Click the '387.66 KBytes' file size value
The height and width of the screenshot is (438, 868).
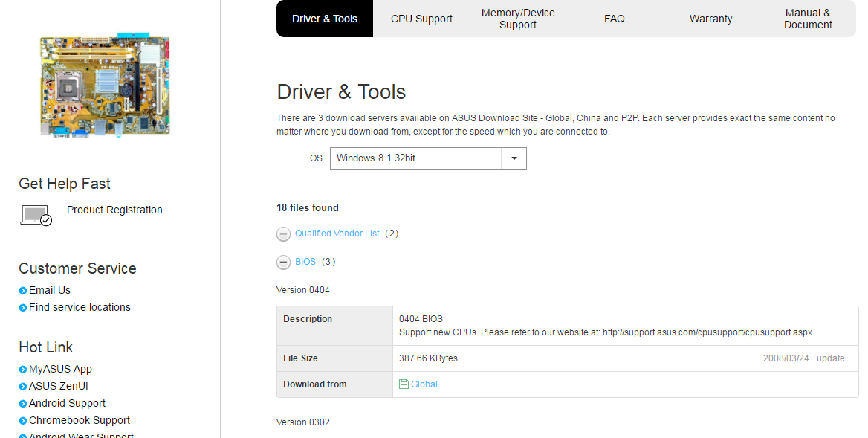pyautogui.click(x=429, y=358)
